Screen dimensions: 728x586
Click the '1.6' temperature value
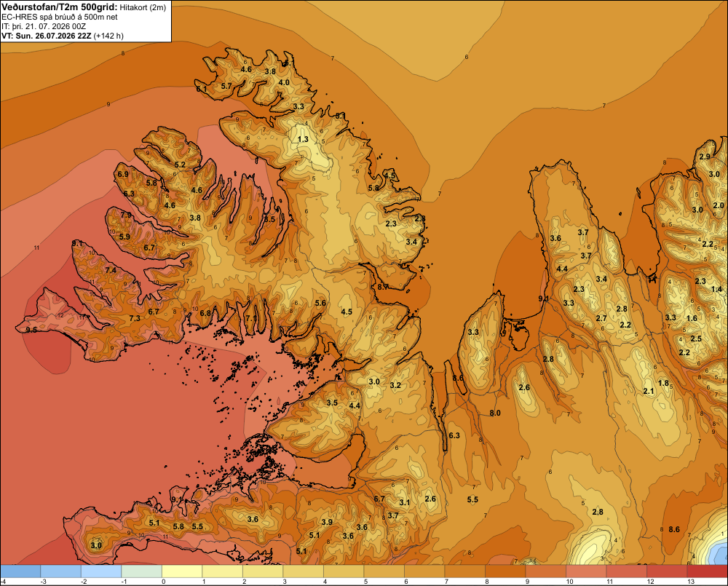click(692, 319)
